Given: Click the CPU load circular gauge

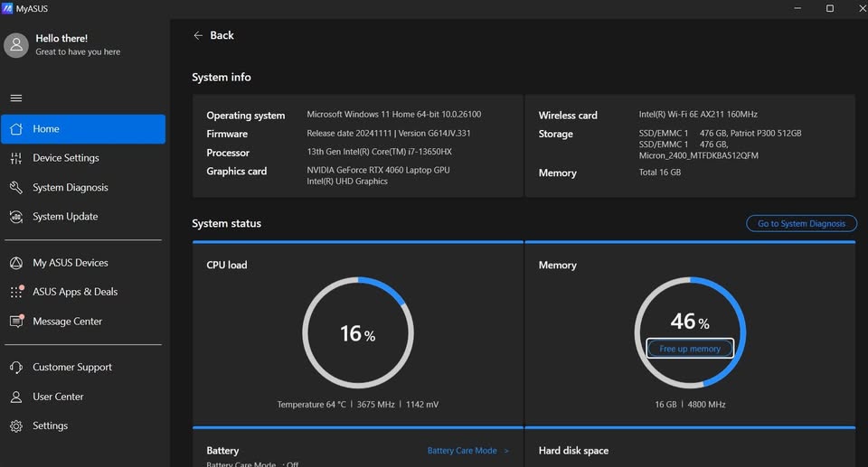Looking at the screenshot, I should tap(358, 332).
